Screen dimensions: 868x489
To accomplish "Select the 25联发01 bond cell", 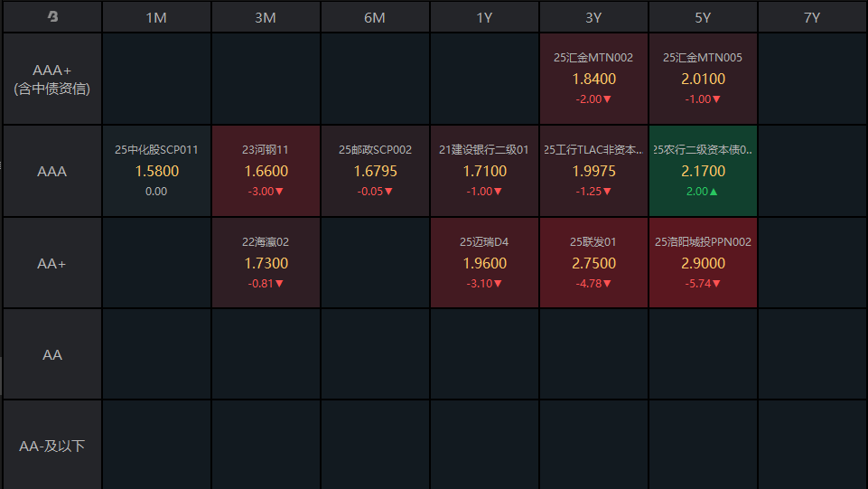I will pyautogui.click(x=593, y=263).
